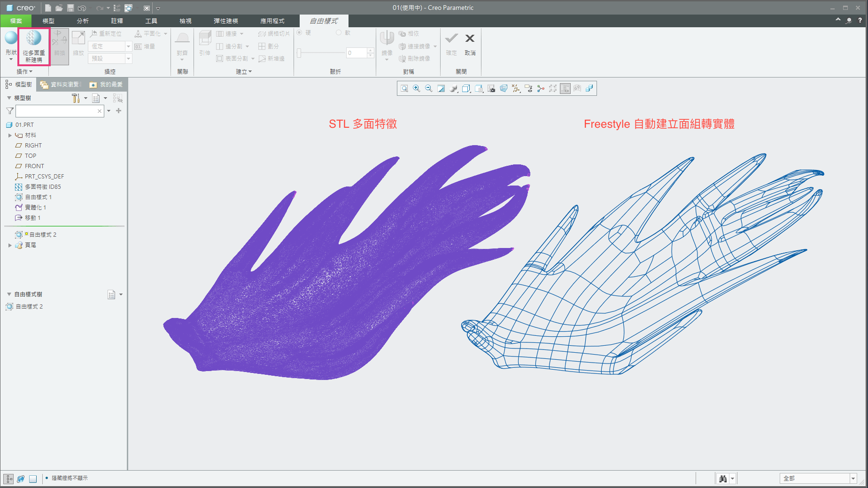This screenshot has width=868, height=488.
Task: Toggle spin center display in graphics toolbar
Action: click(540, 88)
